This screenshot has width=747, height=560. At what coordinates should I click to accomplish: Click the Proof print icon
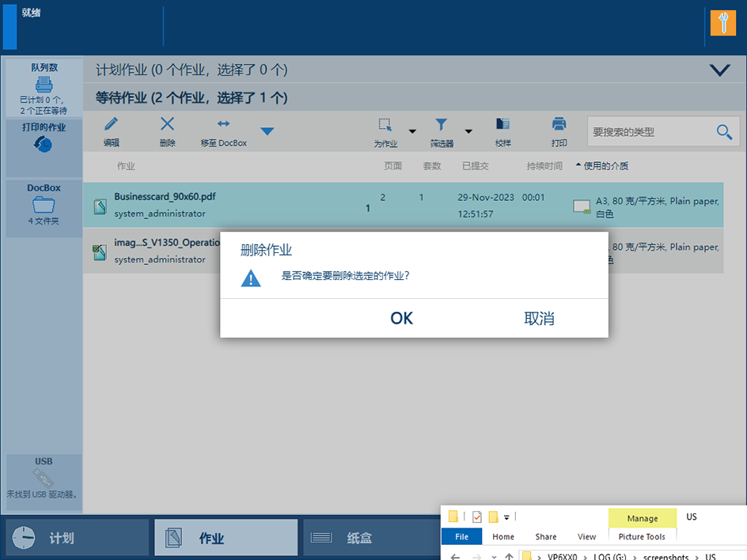(502, 125)
